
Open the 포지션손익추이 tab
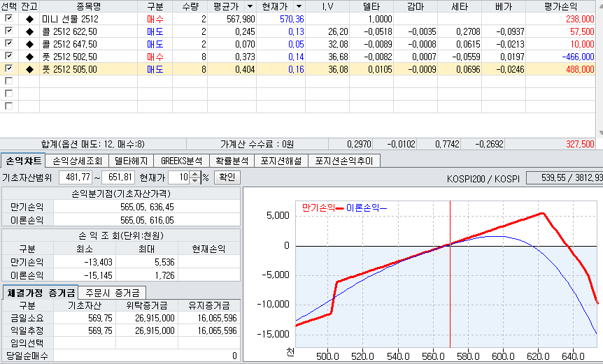coord(344,161)
